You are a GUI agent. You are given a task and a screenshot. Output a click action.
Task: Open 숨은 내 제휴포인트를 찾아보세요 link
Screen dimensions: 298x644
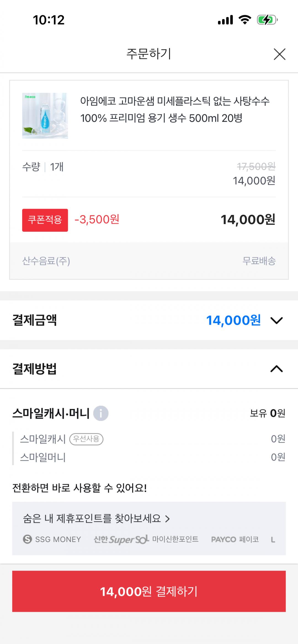point(96,519)
